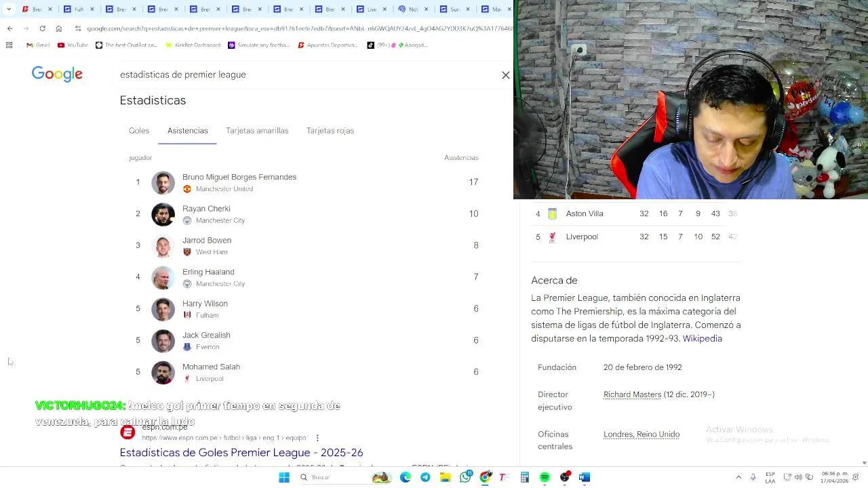
Task: Open the Windows Start menu
Action: (x=284, y=477)
